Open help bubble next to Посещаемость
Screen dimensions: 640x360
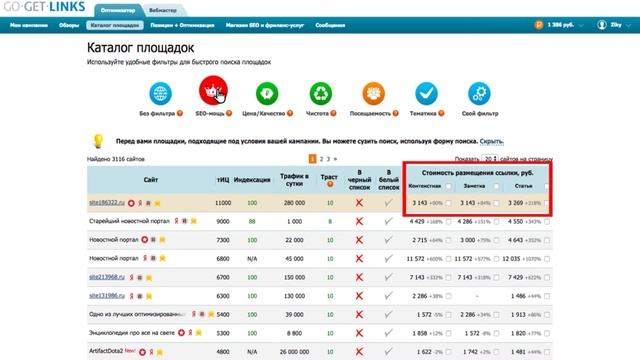pos(395,113)
